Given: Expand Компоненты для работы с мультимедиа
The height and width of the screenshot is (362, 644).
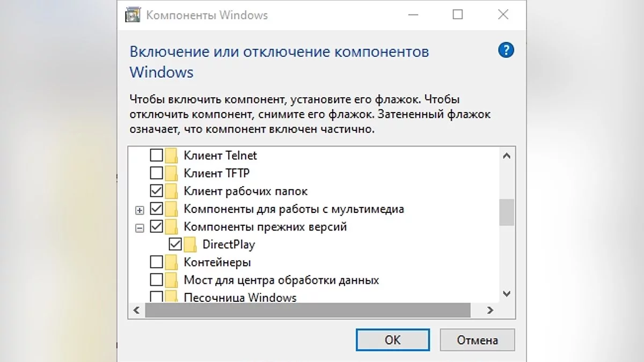Looking at the screenshot, I should (140, 210).
